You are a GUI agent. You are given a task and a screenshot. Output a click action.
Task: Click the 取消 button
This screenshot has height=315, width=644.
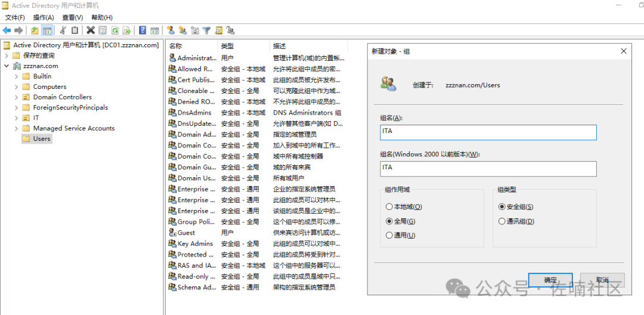coord(602,280)
